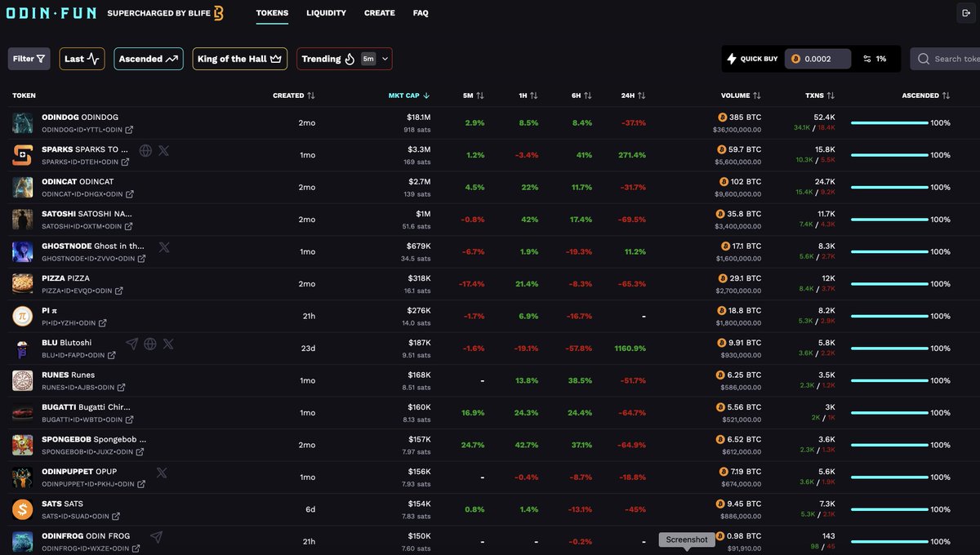Image resolution: width=980 pixels, height=555 pixels.
Task: Open the ODINFROG token name link
Action: click(x=86, y=536)
